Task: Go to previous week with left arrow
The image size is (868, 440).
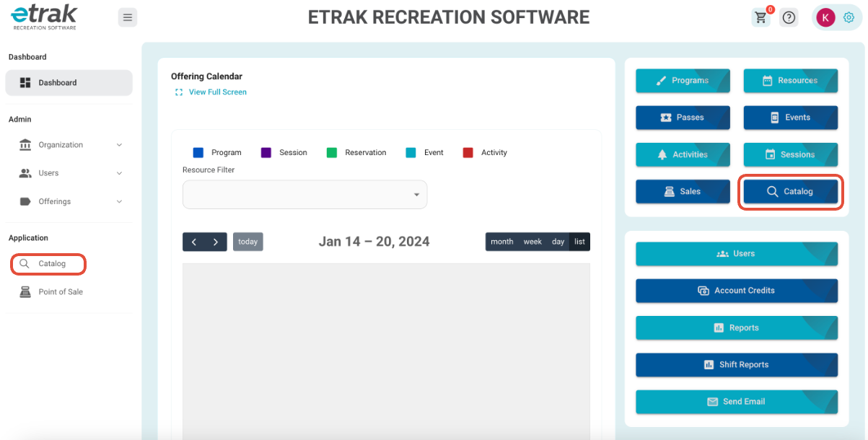Action: [x=194, y=242]
